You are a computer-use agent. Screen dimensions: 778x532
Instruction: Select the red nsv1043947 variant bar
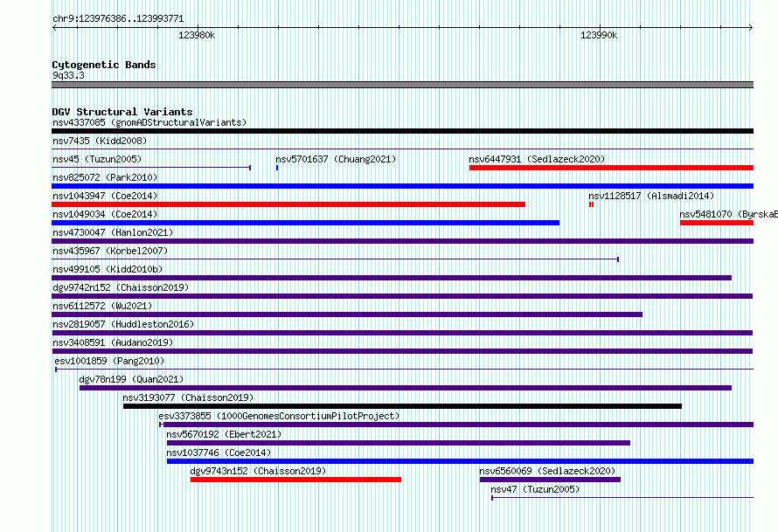tap(288, 204)
